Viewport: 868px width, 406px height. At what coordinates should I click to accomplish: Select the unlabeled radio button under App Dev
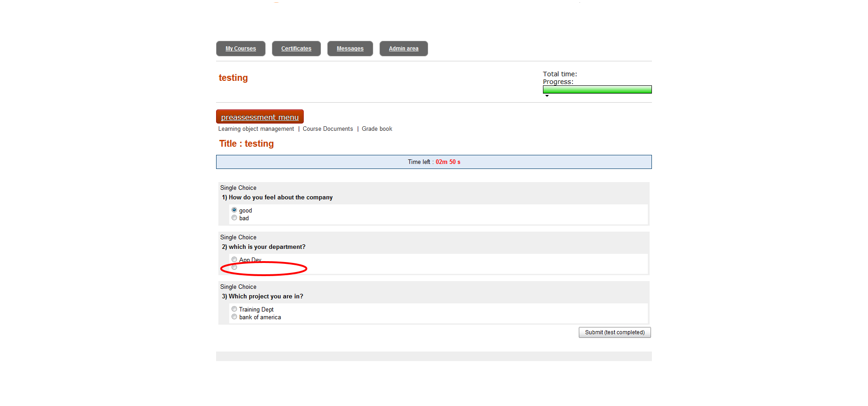(x=234, y=267)
